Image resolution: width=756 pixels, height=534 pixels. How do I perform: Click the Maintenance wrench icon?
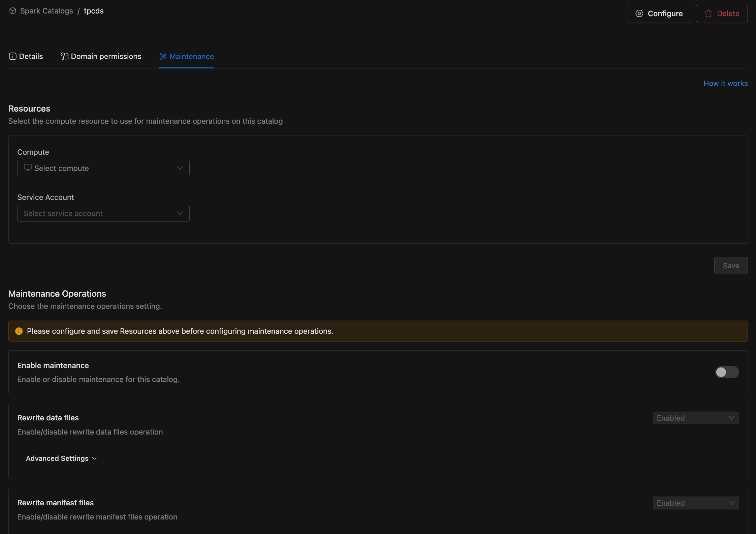click(x=163, y=56)
